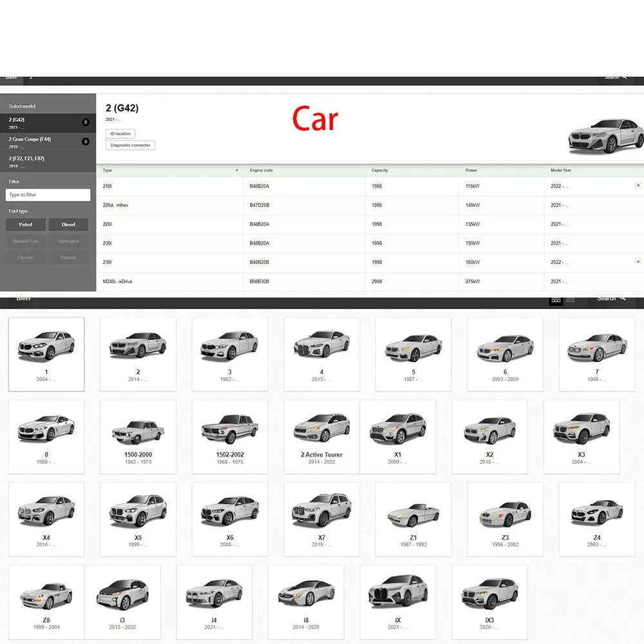Click the 2 (G42) car illustration
The width and height of the screenshot is (644, 644).
606,135
